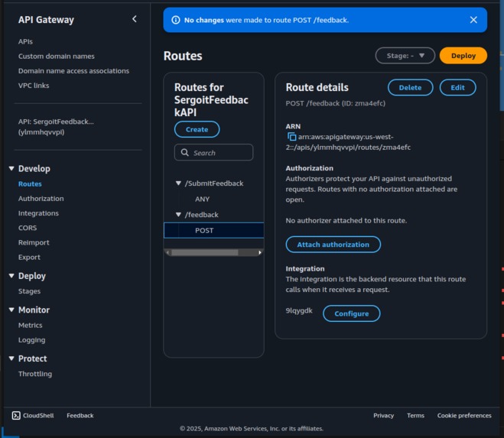Select the POST route under /feedback
This screenshot has height=438, width=504.
tap(213, 230)
